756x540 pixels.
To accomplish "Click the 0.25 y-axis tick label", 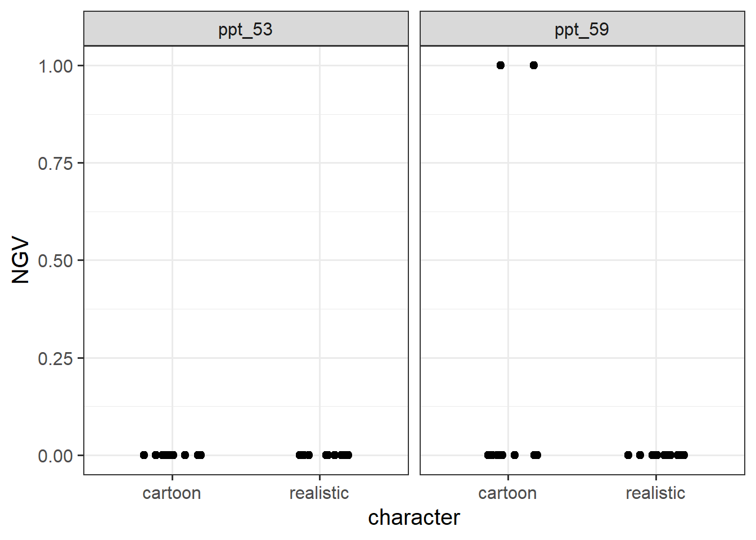I will (55, 359).
